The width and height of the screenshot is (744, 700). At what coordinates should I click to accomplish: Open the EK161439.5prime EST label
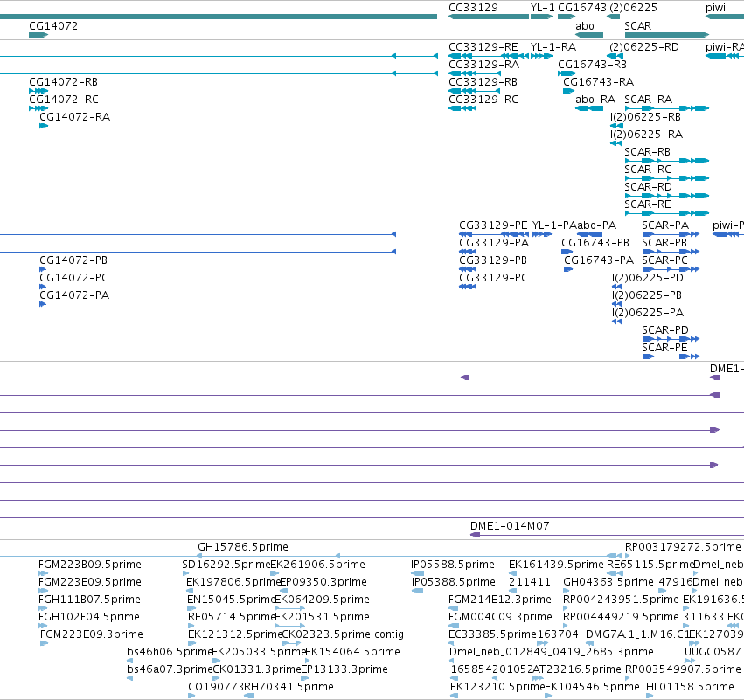pyautogui.click(x=556, y=565)
